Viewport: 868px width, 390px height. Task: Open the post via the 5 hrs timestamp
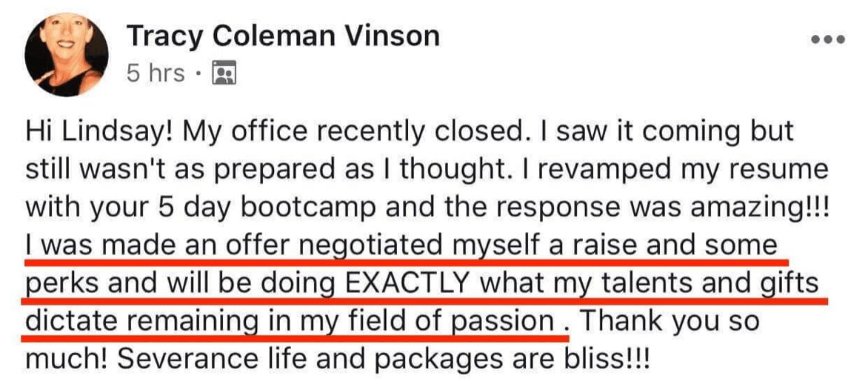pyautogui.click(x=156, y=73)
